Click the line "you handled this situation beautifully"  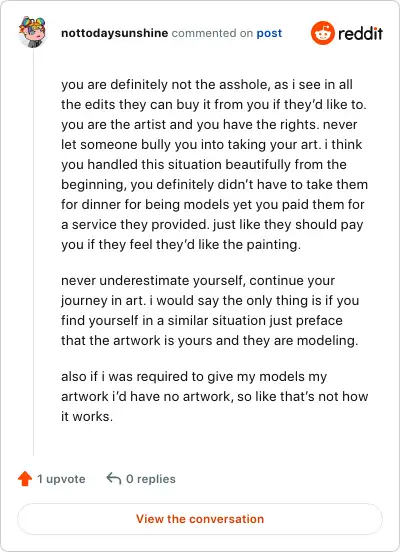click(x=204, y=164)
